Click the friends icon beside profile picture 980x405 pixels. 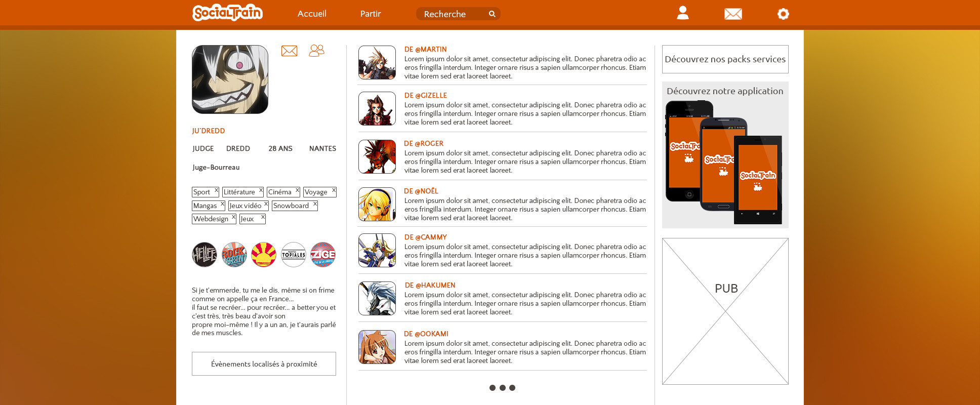(316, 51)
